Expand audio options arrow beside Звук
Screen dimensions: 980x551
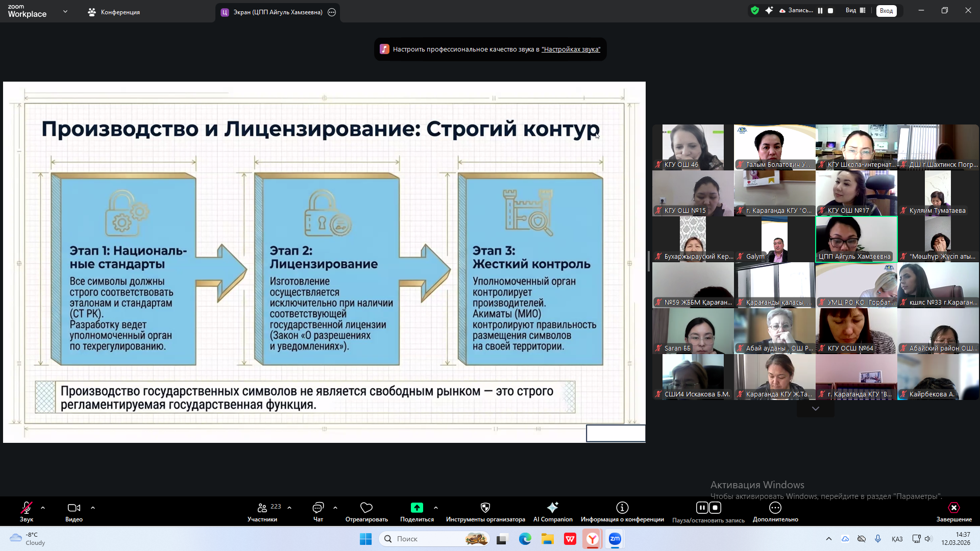43,508
